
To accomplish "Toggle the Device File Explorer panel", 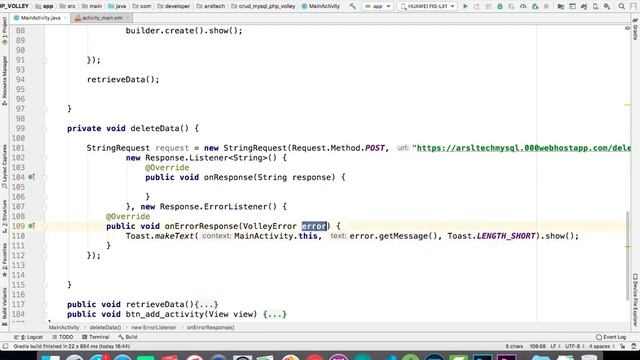I will (635, 300).
